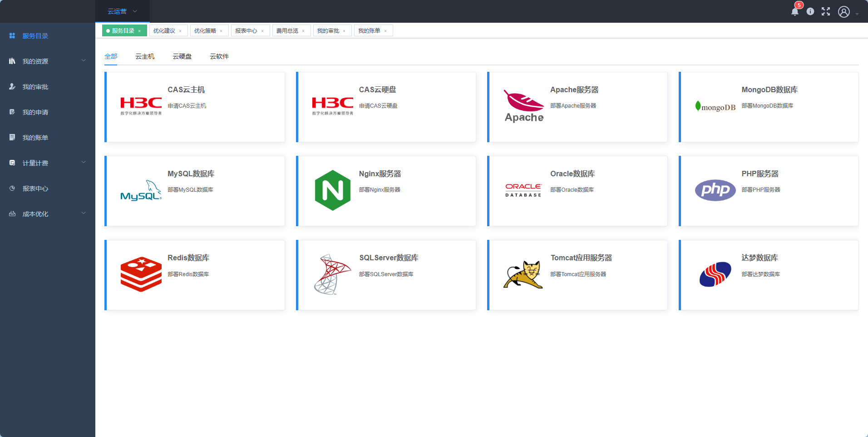Screen dimensions: 868x437
Task: Open Oracle数据库 service title
Action: tap(572, 174)
